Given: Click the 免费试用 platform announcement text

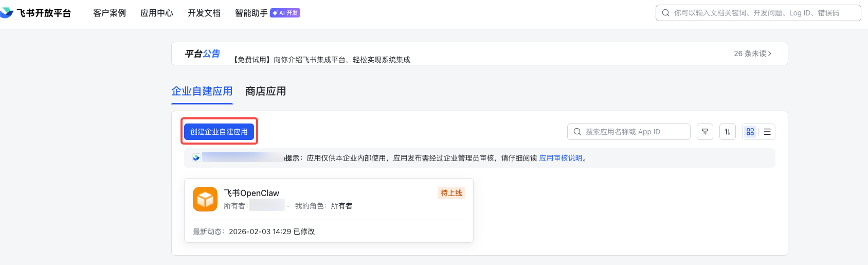Looking at the screenshot, I should click(322, 60).
